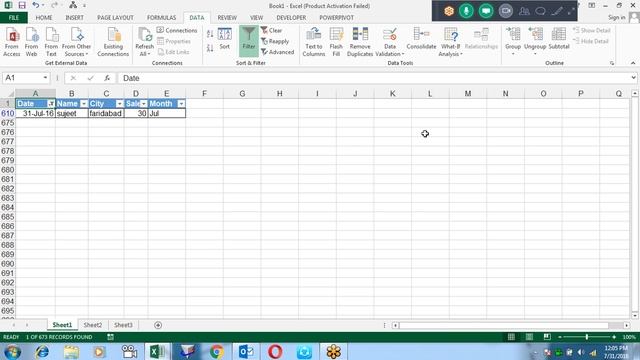
Task: Click the Subtotal icon
Action: (x=559, y=39)
